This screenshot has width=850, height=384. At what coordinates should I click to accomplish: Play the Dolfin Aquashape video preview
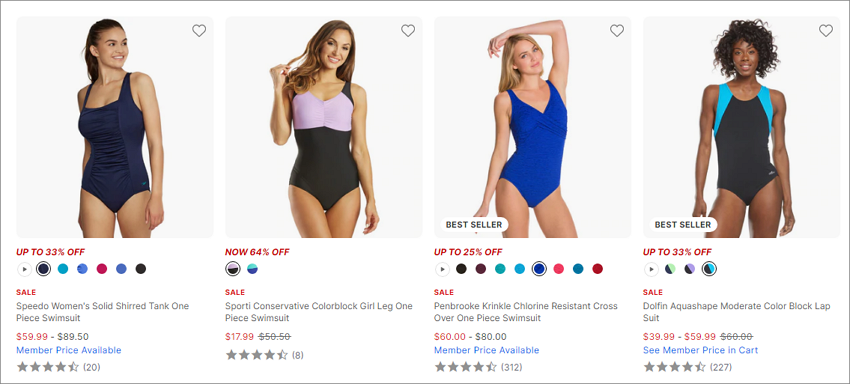[x=651, y=269]
